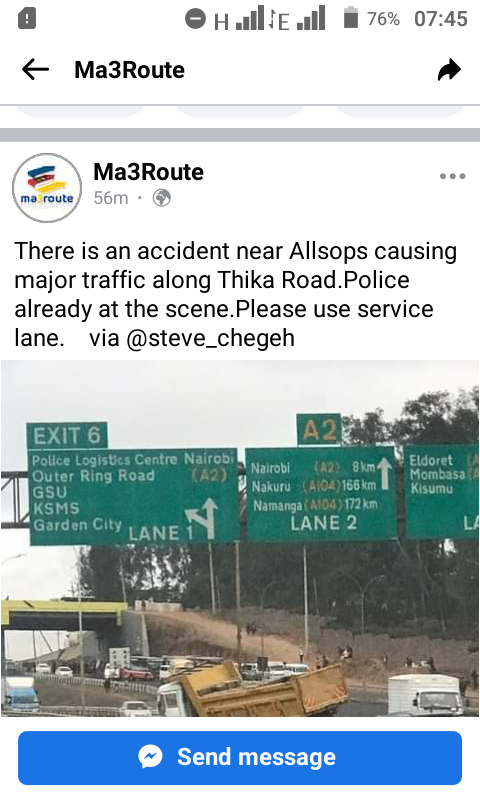This screenshot has width=480, height=800.
Task: Tap the Messenger icon in Send message
Action: pos(150,757)
